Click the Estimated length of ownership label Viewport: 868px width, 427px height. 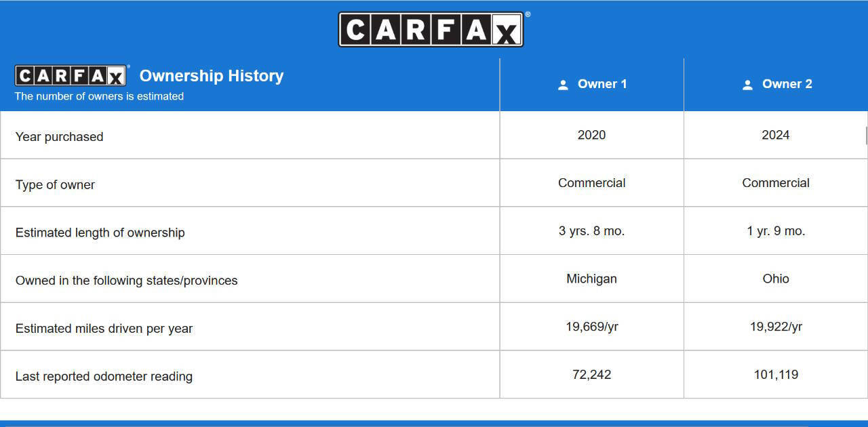click(x=100, y=232)
